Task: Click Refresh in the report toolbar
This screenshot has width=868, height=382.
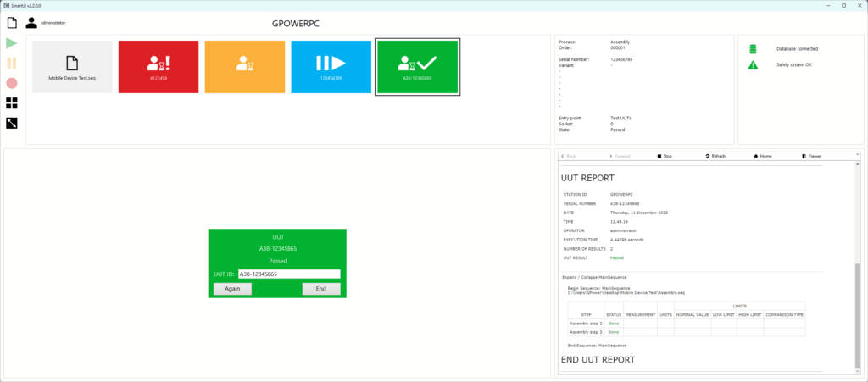Action: point(715,157)
